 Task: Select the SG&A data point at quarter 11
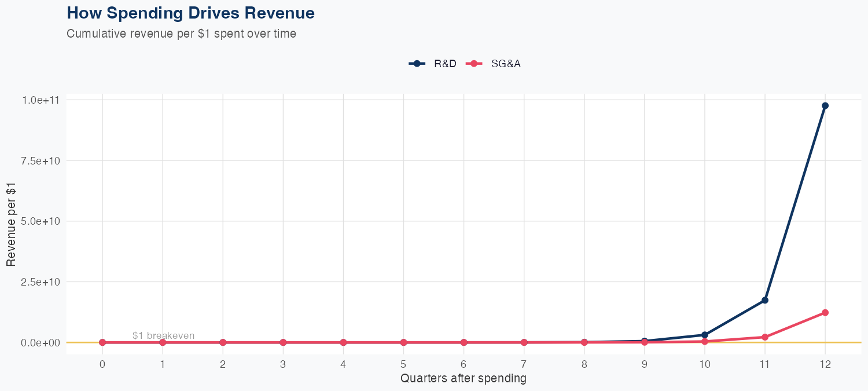point(765,337)
